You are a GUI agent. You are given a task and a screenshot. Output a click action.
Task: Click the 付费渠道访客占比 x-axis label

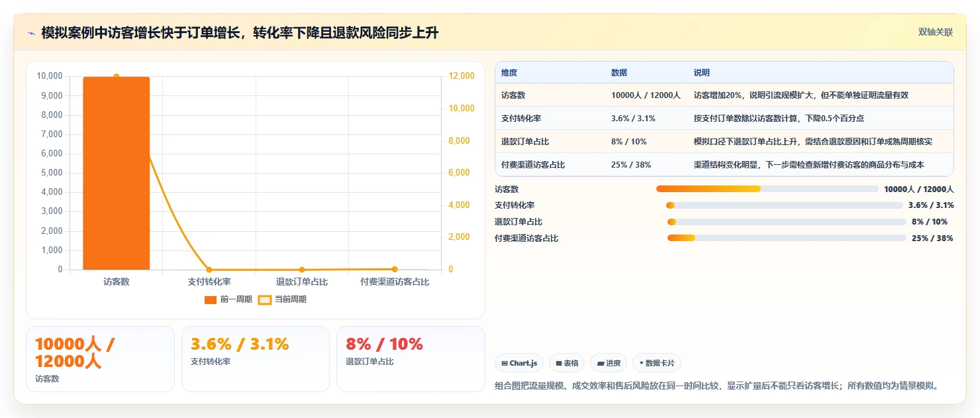[395, 282]
